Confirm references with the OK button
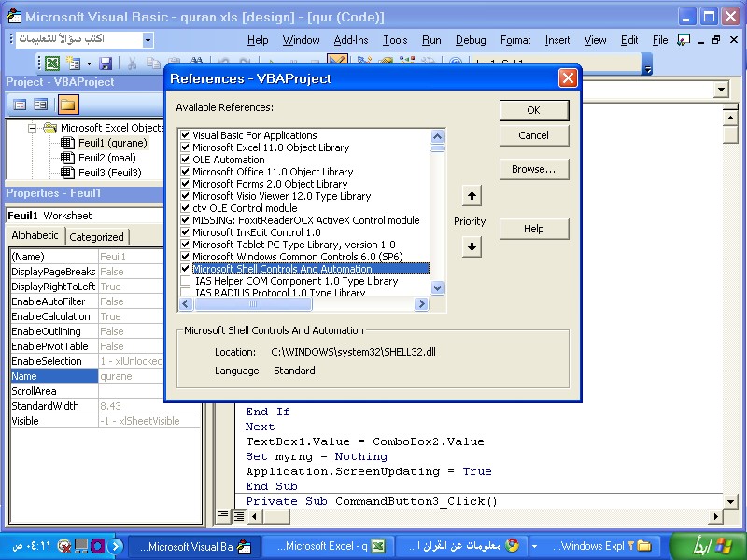 tap(533, 110)
